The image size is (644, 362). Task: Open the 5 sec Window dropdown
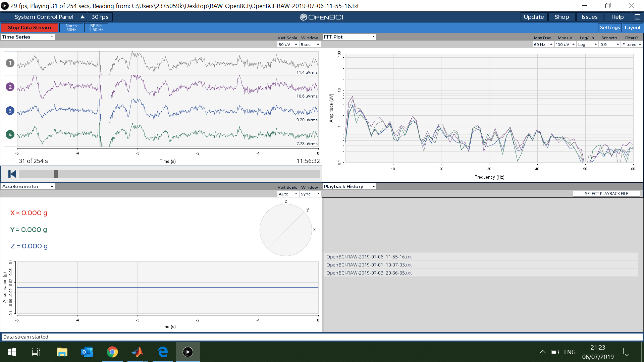coord(310,45)
